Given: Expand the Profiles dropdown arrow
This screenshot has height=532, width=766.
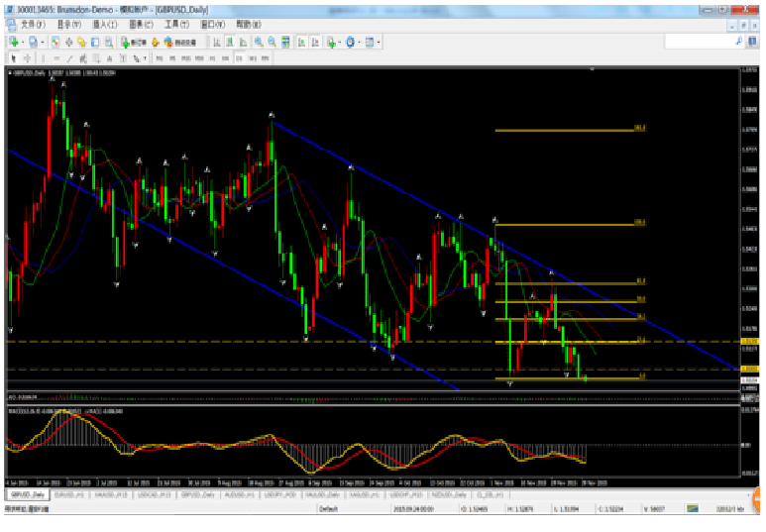Looking at the screenshot, I should (42, 43).
